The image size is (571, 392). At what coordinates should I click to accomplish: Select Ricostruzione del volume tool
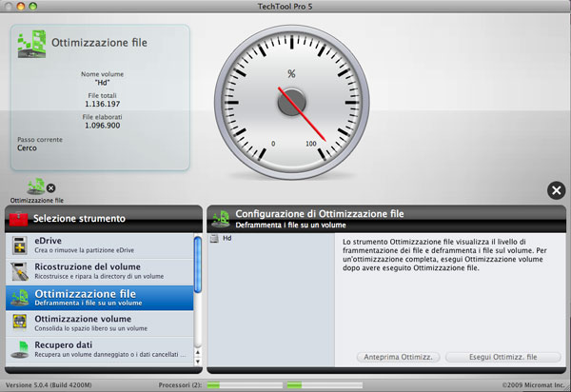[99, 272]
